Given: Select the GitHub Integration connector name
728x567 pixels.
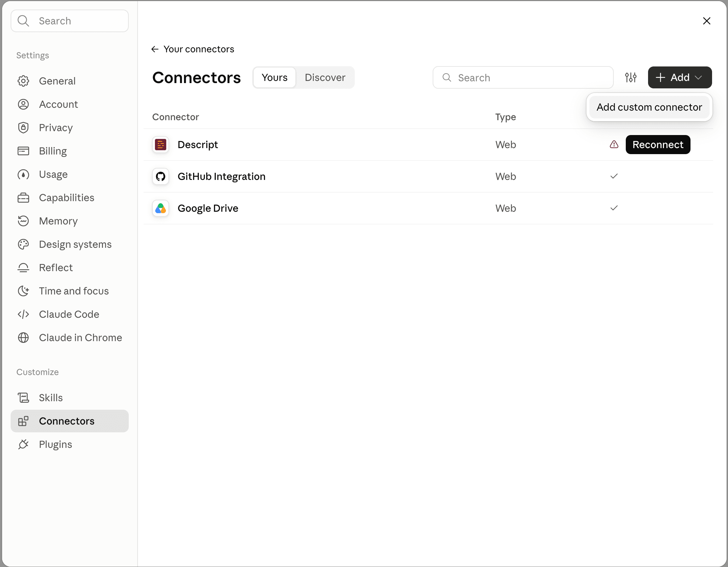Looking at the screenshot, I should point(221,176).
